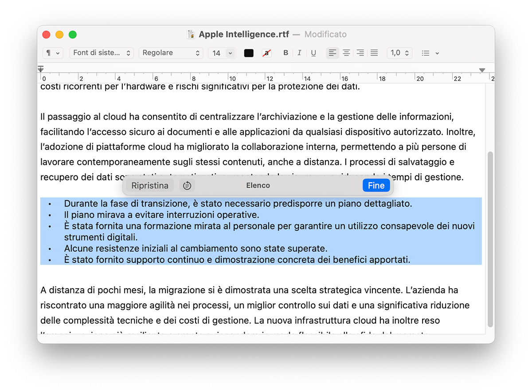
Task: Toggle underline formatting with the U button
Action: pyautogui.click(x=313, y=53)
